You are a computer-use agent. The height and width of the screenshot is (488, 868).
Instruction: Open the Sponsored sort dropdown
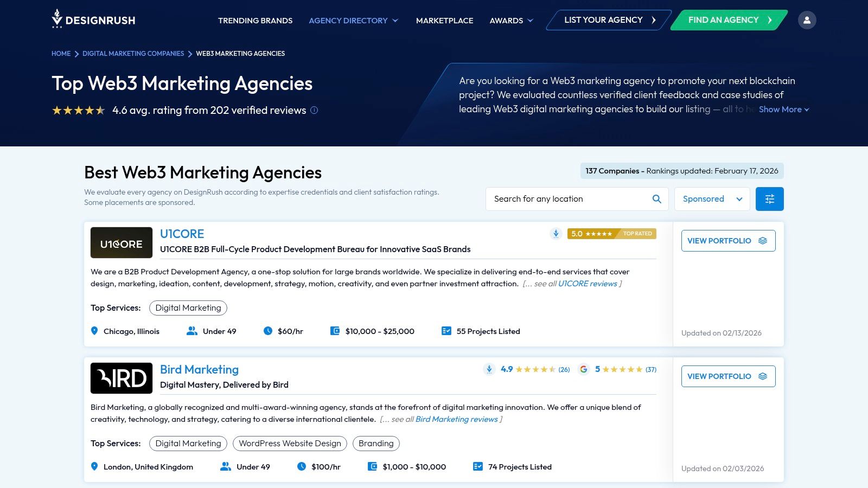(x=712, y=199)
